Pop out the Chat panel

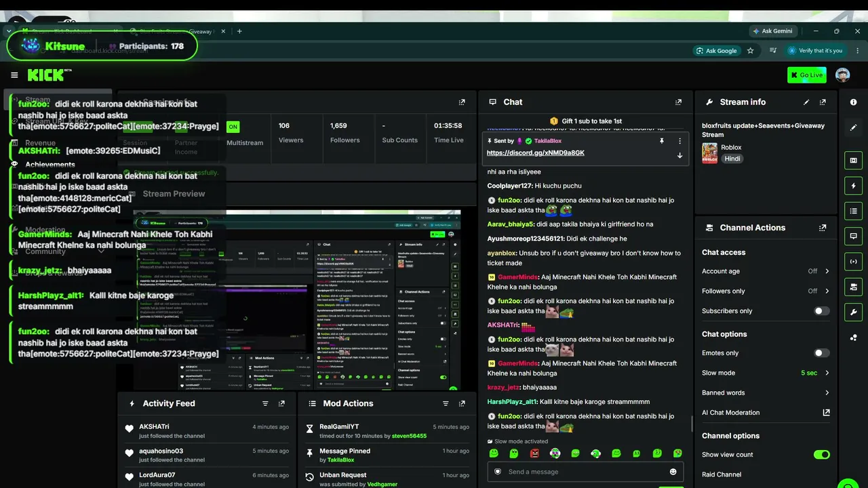click(x=678, y=102)
